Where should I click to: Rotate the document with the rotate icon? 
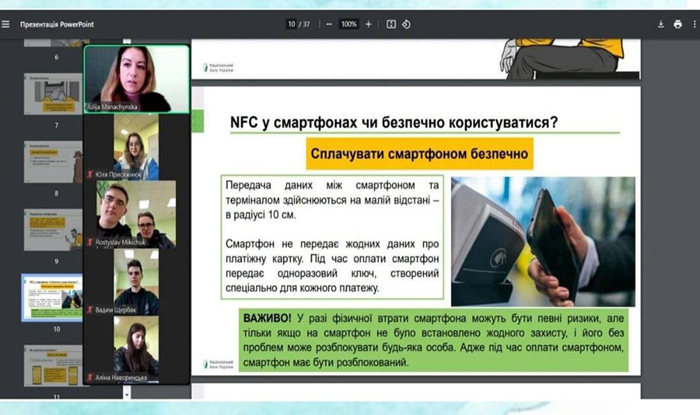tap(406, 23)
